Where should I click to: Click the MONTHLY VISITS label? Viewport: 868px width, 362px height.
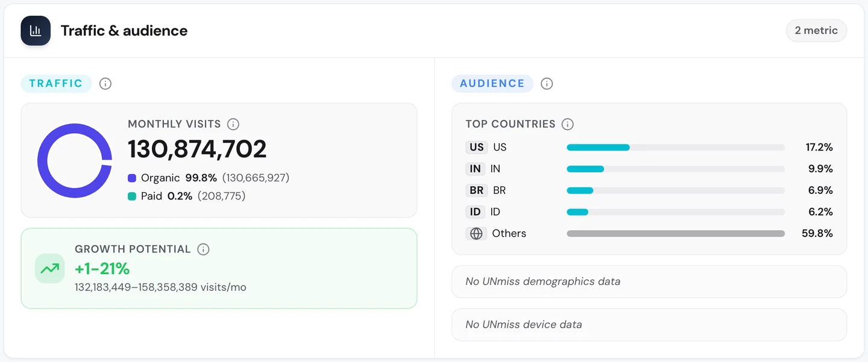click(x=174, y=124)
